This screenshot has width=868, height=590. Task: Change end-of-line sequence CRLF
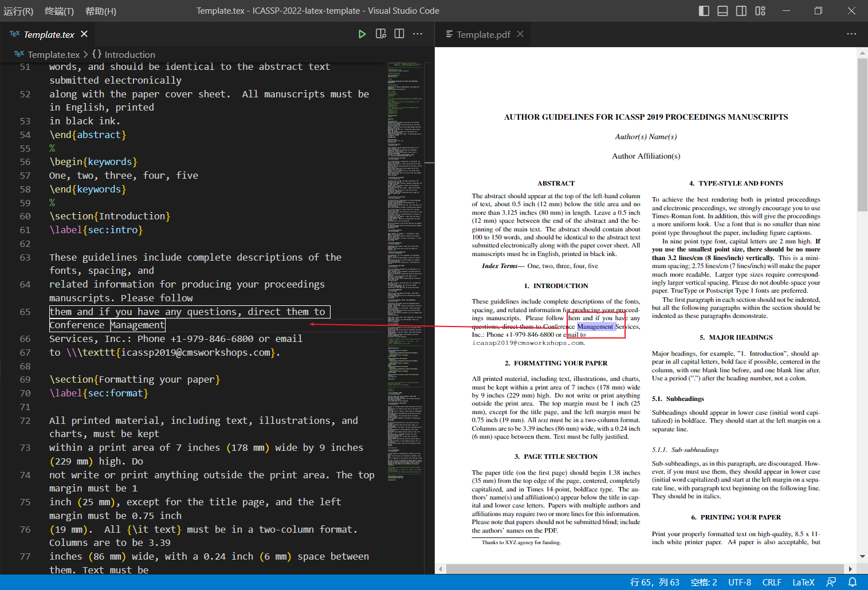click(x=772, y=582)
